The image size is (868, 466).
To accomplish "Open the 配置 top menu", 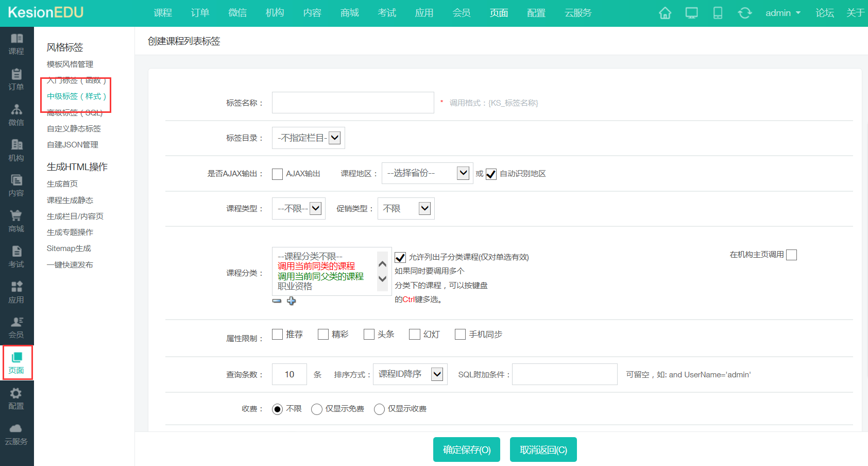I will [x=536, y=13].
